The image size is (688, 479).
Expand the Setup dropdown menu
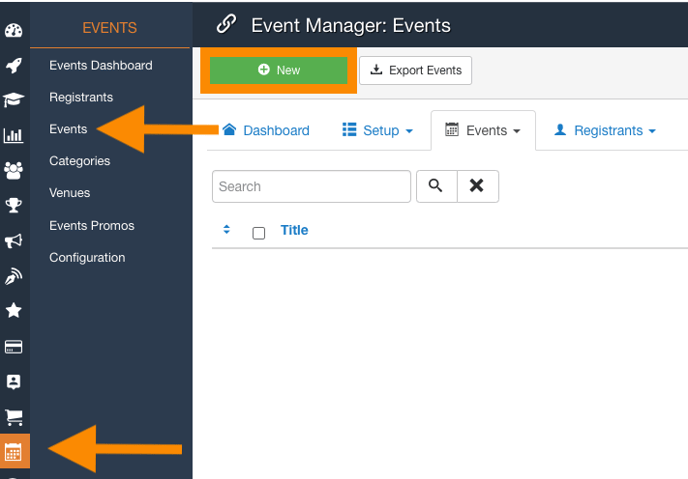[377, 130]
